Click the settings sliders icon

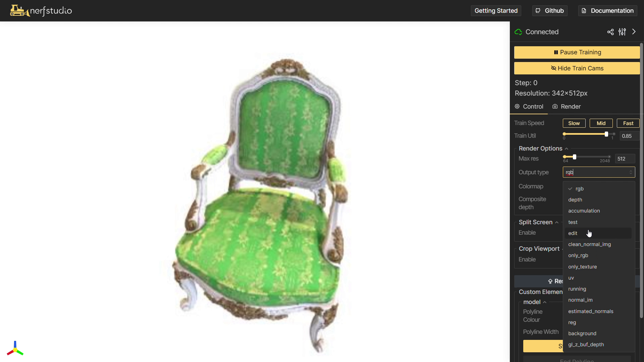(x=622, y=32)
